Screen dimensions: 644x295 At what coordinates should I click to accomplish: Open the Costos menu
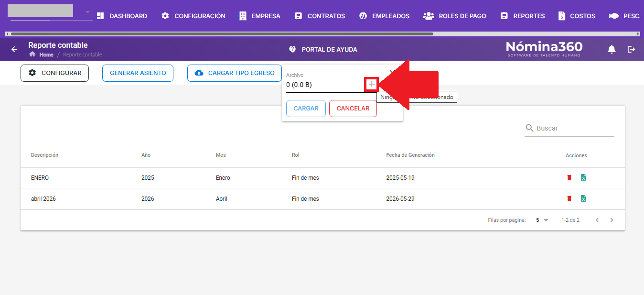577,16
